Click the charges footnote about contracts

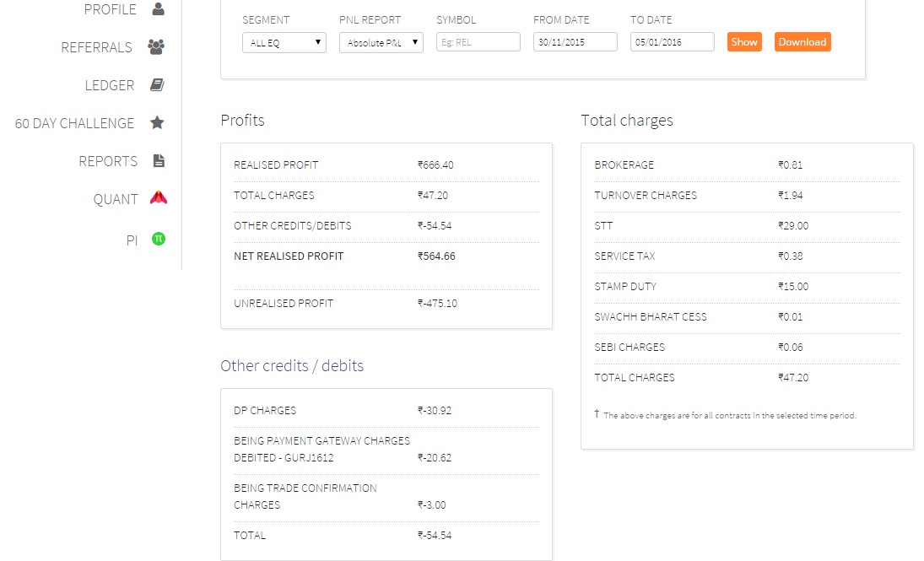tap(726, 415)
